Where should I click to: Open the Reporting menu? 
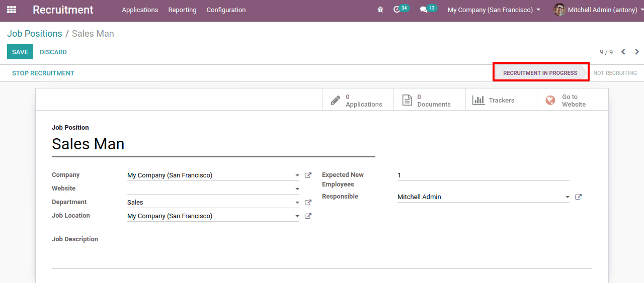point(182,10)
